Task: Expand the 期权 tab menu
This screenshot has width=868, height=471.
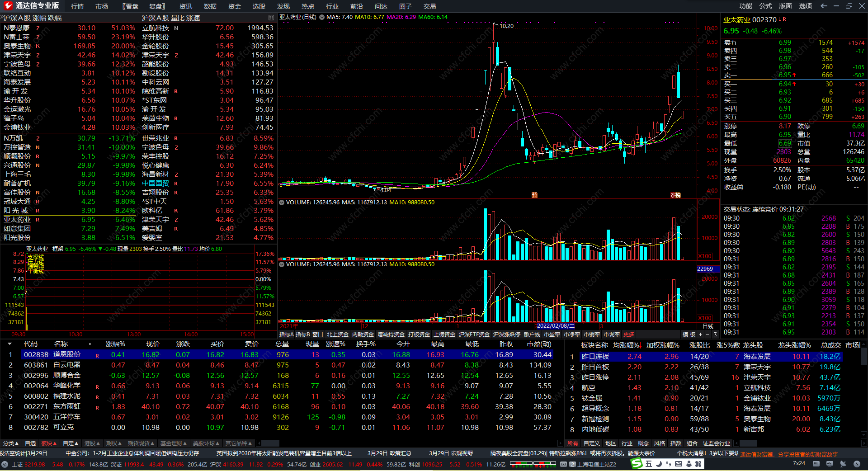Action: point(114,443)
